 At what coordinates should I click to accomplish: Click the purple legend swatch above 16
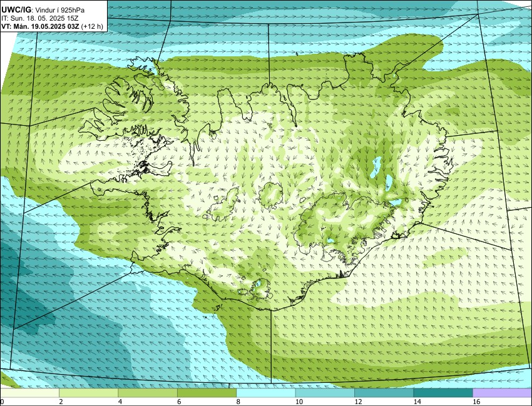coord(502,393)
